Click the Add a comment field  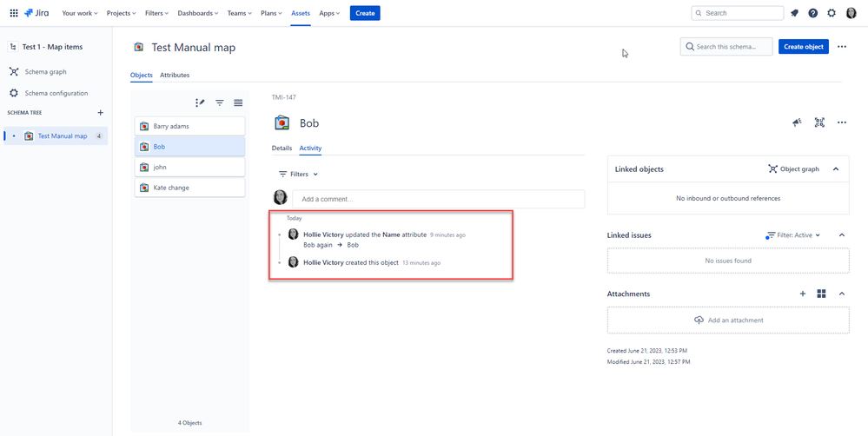pyautogui.click(x=439, y=199)
